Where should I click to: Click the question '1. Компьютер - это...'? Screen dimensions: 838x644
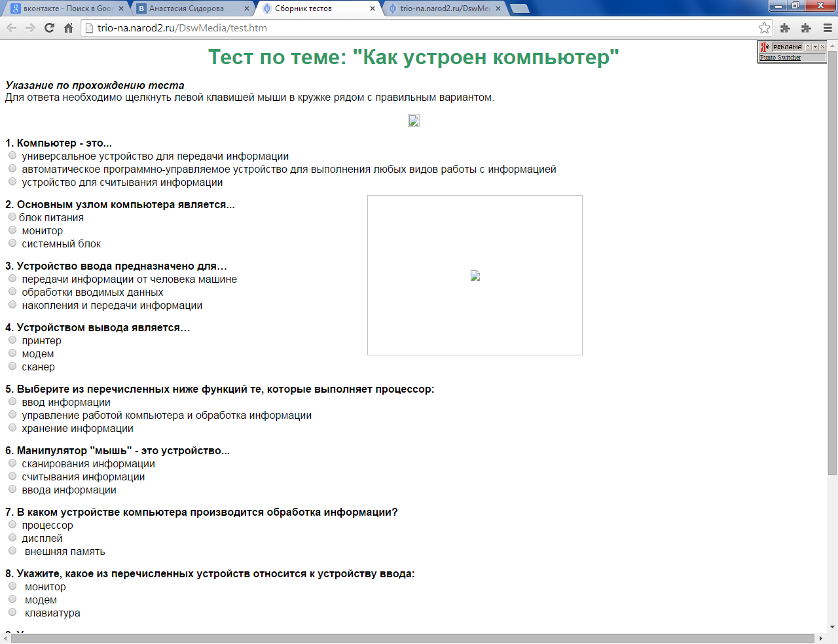(x=59, y=143)
